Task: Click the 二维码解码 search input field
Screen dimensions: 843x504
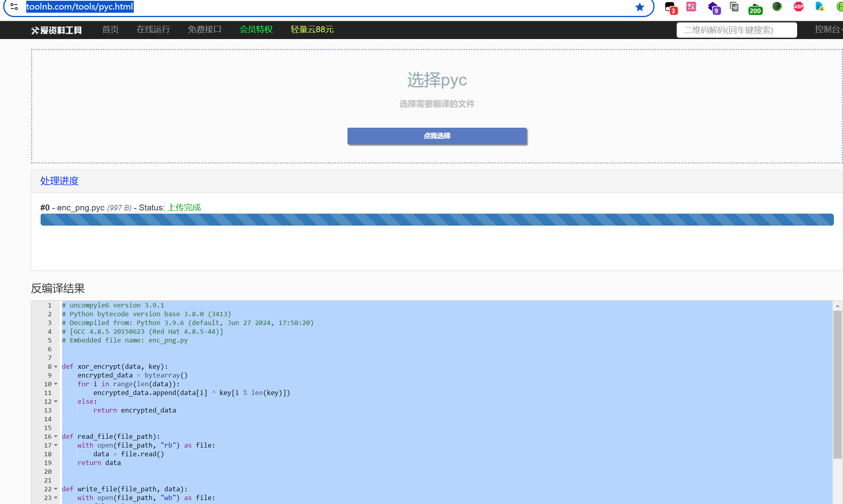Action: pos(736,30)
